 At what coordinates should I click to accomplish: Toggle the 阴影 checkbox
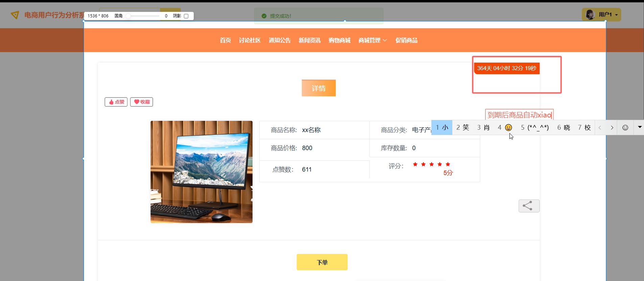186,16
